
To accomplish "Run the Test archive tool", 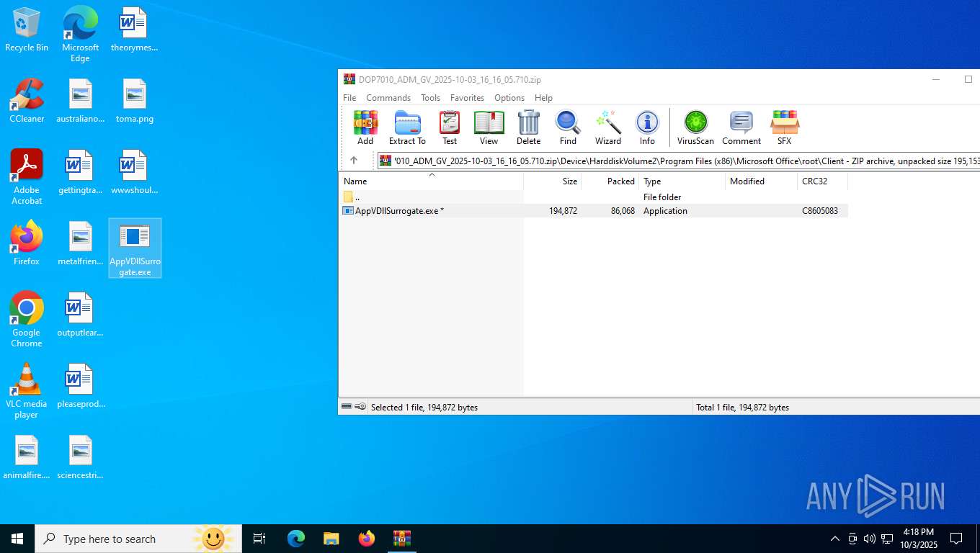I will [450, 128].
